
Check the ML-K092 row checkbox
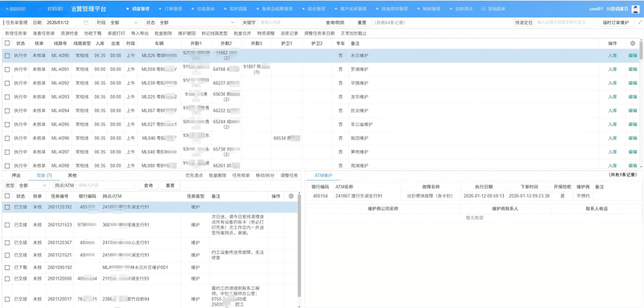(x=7, y=83)
